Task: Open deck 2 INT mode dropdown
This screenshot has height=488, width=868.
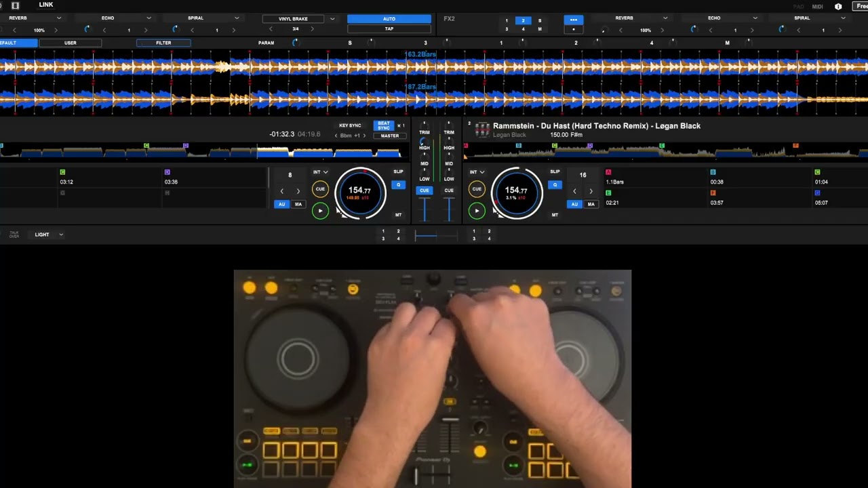Action: [477, 172]
